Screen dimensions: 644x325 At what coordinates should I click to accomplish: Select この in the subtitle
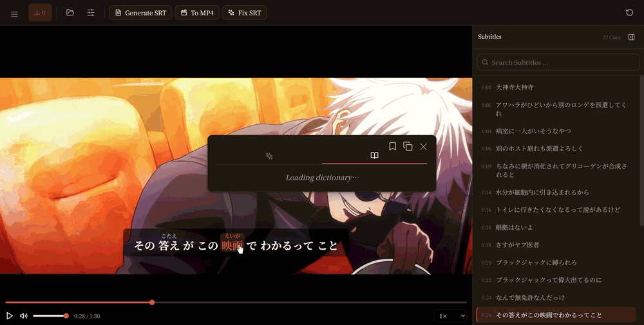click(208, 246)
